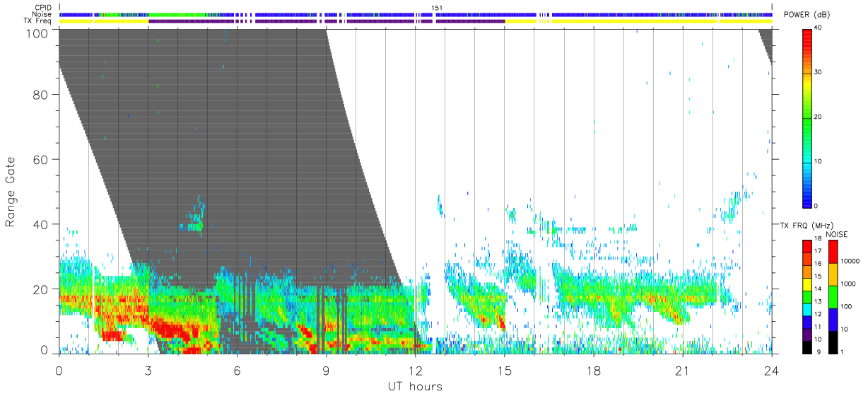
Task: Pick the cyan swatch in the TX FRQ legend
Action: click(807, 309)
